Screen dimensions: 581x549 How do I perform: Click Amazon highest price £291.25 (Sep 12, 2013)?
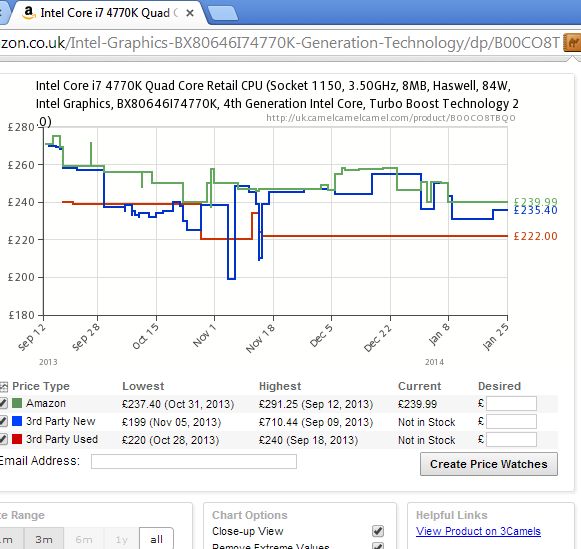tap(316, 404)
